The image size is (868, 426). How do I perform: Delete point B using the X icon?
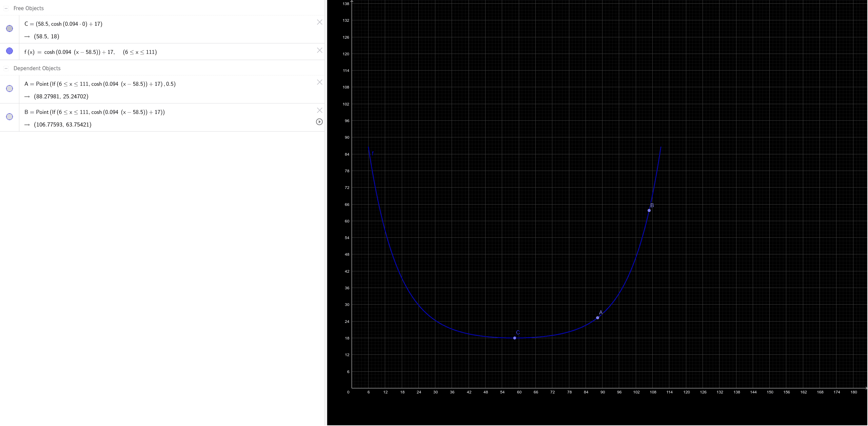point(319,110)
